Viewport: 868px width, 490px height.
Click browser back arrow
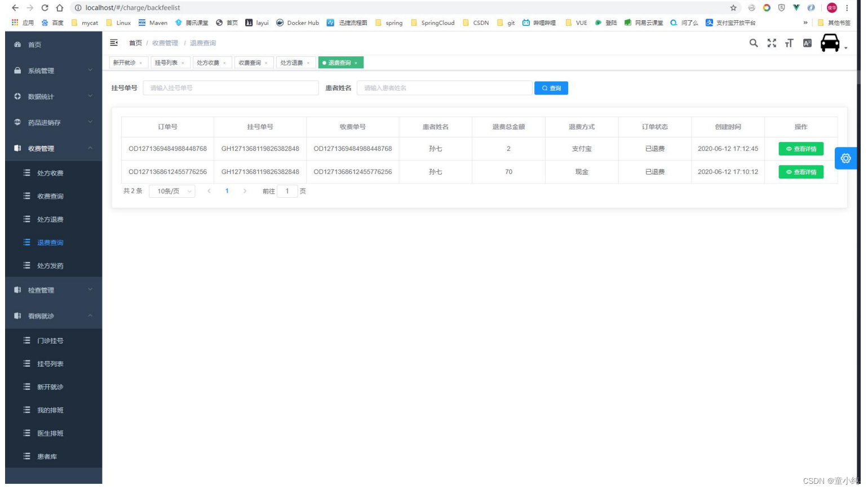click(x=15, y=8)
